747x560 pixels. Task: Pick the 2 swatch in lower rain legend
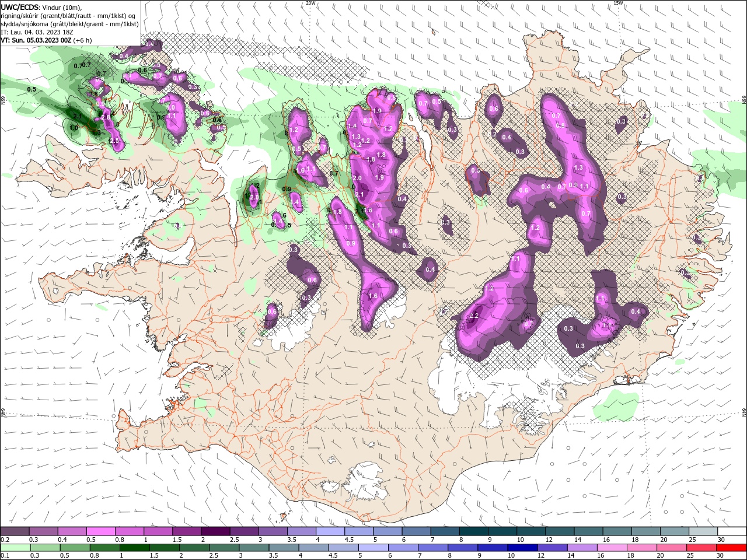194,547
